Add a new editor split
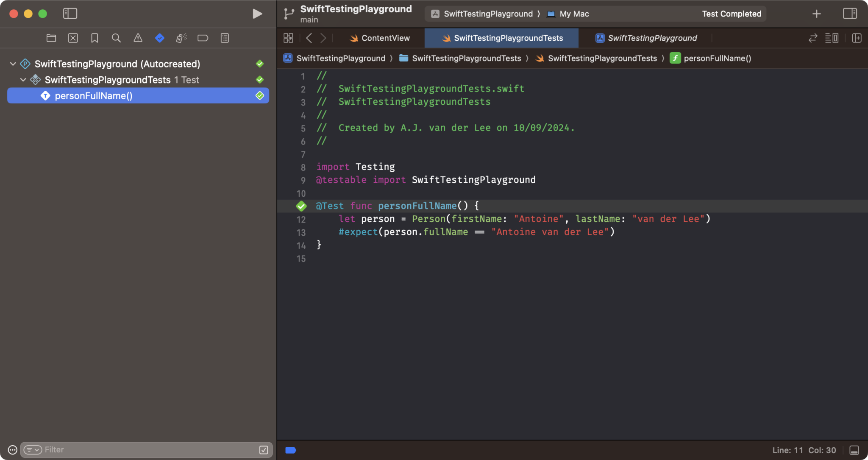Viewport: 868px width, 460px height. click(857, 38)
